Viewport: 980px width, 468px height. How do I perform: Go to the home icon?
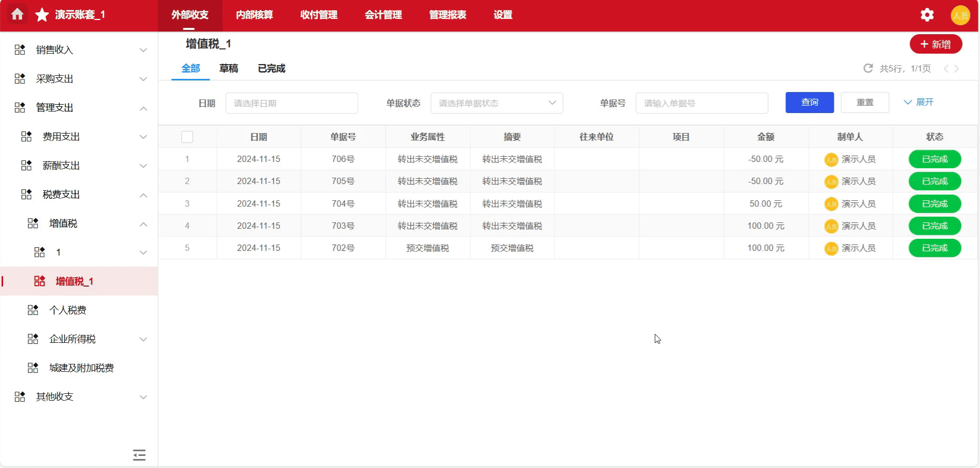pos(17,14)
